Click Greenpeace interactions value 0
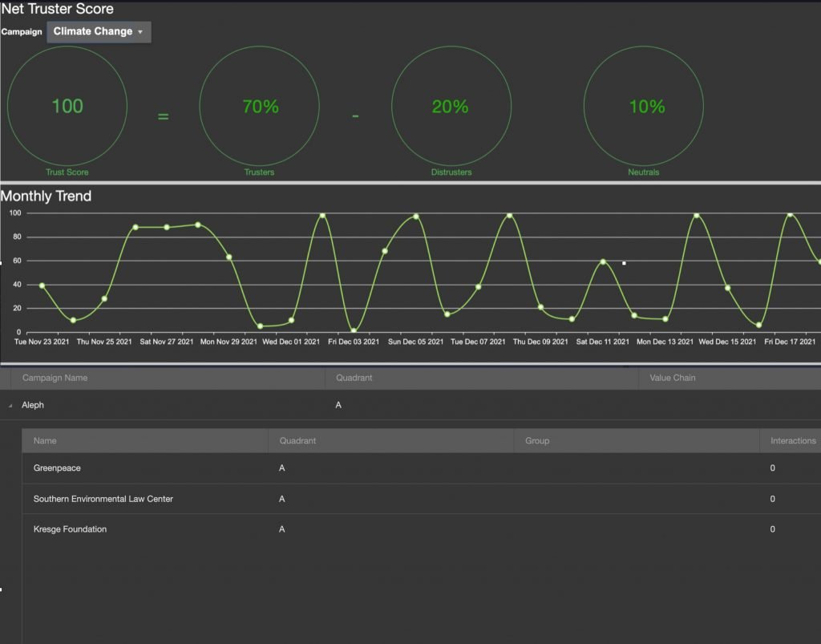This screenshot has width=821, height=644. 772,468
